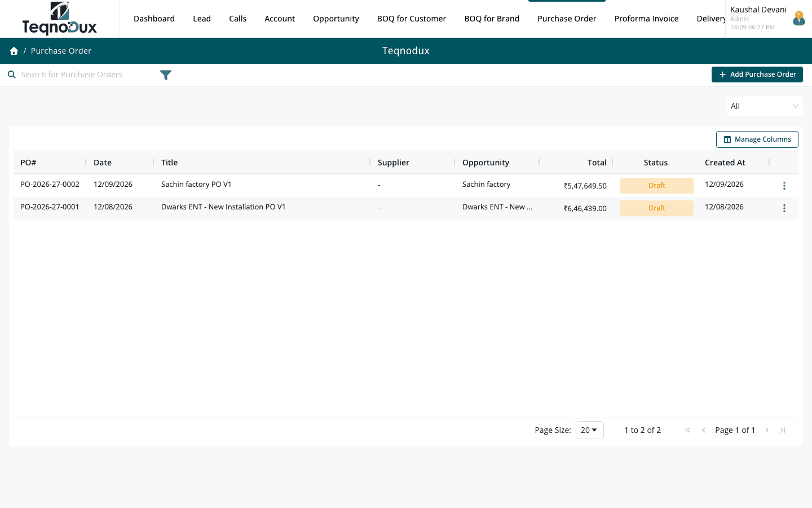Sort by PO# column header

(x=28, y=163)
